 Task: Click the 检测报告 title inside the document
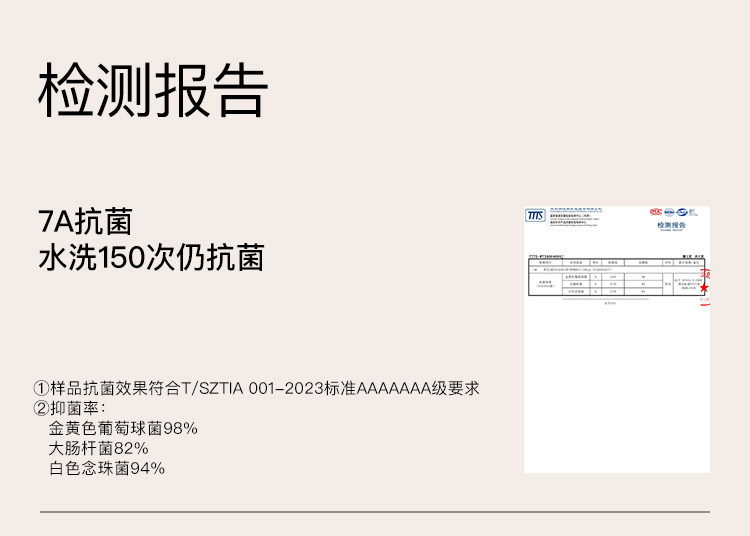pyautogui.click(x=671, y=226)
